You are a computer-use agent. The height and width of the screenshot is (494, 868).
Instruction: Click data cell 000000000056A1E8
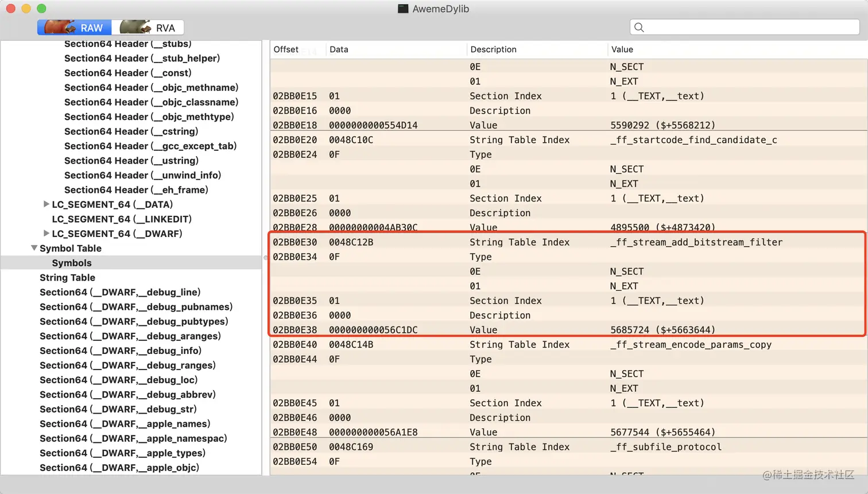[373, 433]
